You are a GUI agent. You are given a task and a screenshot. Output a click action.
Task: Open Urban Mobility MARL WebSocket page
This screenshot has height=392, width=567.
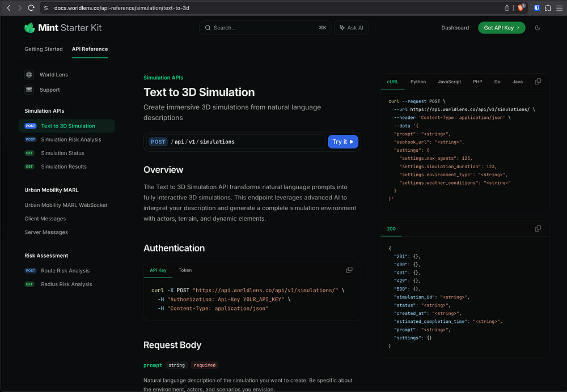coord(66,205)
